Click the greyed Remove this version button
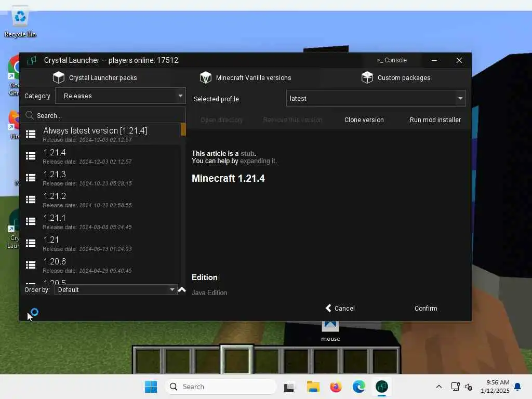 tap(292, 120)
